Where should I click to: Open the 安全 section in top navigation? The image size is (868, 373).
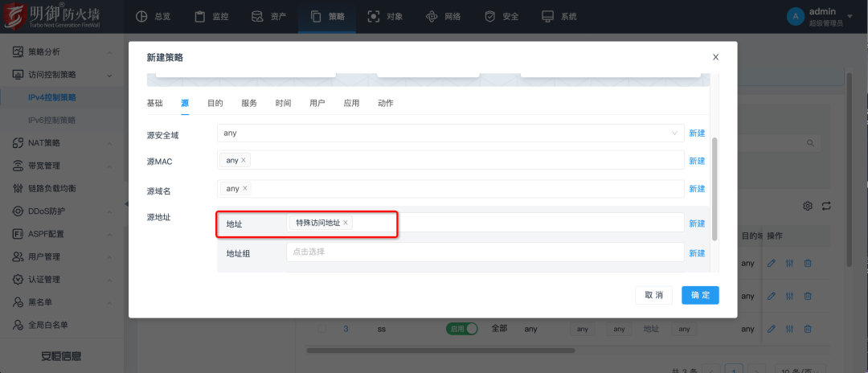tap(502, 16)
